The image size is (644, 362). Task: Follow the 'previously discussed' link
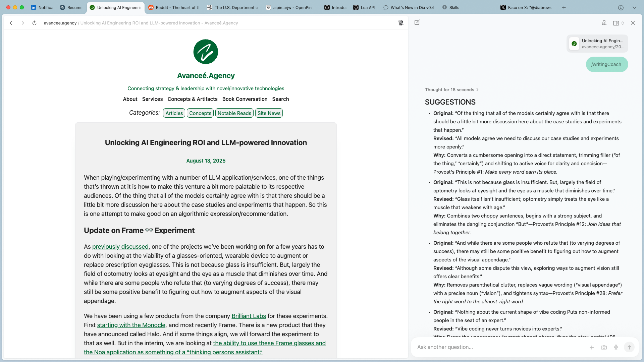[x=120, y=246]
